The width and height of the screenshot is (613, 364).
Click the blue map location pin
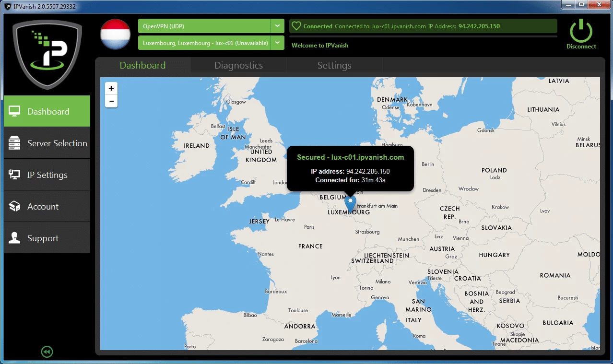pos(351,204)
